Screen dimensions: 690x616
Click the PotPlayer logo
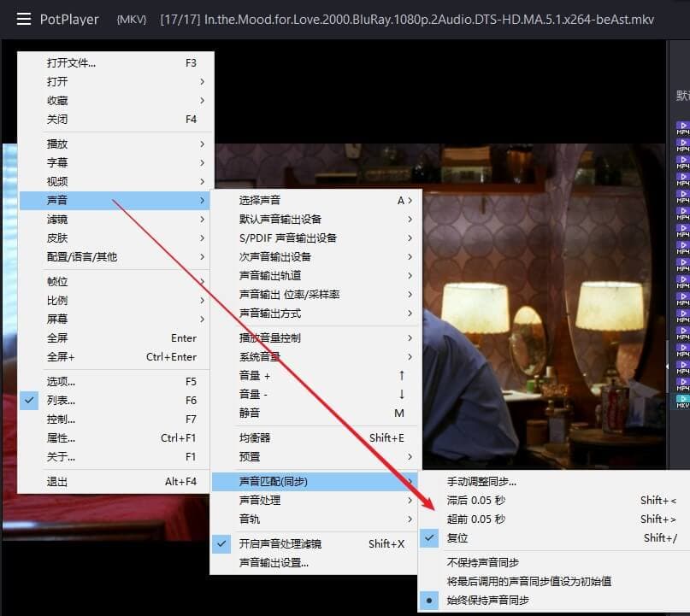(x=68, y=19)
